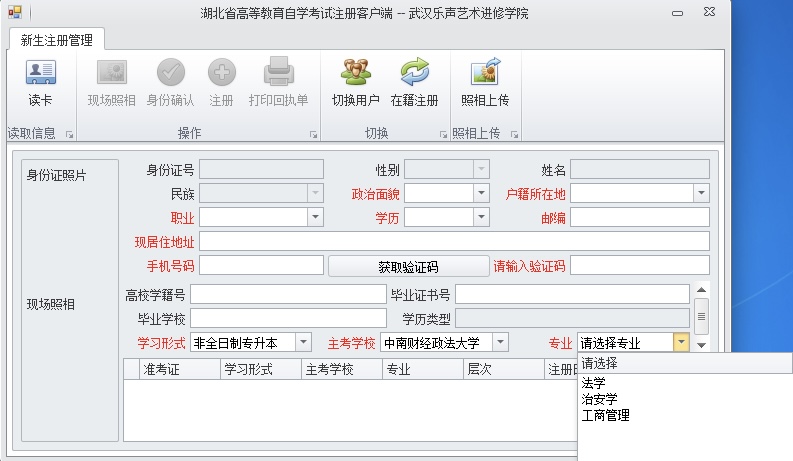Select 工商管理 in the 专业 list
Viewport: 793px width, 461px height.
click(x=605, y=415)
